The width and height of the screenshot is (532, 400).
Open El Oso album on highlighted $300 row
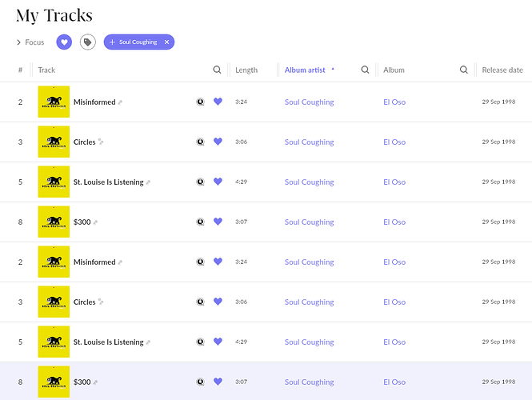tap(394, 382)
